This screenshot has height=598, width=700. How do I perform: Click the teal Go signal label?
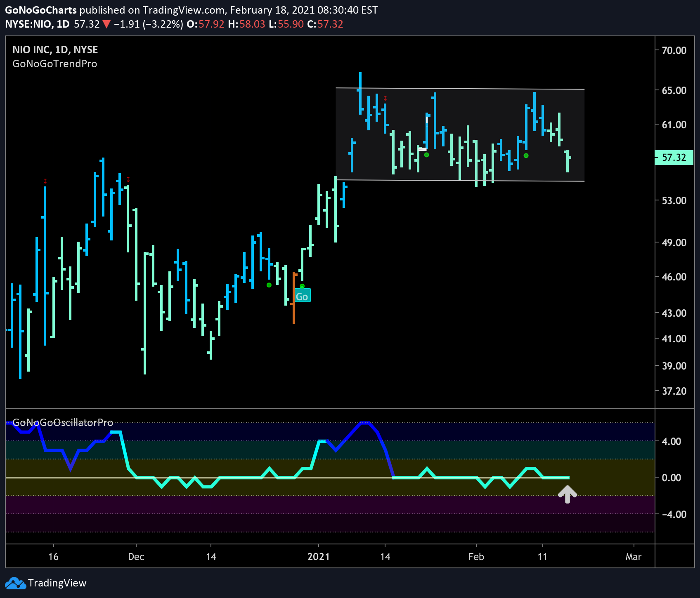(x=302, y=296)
